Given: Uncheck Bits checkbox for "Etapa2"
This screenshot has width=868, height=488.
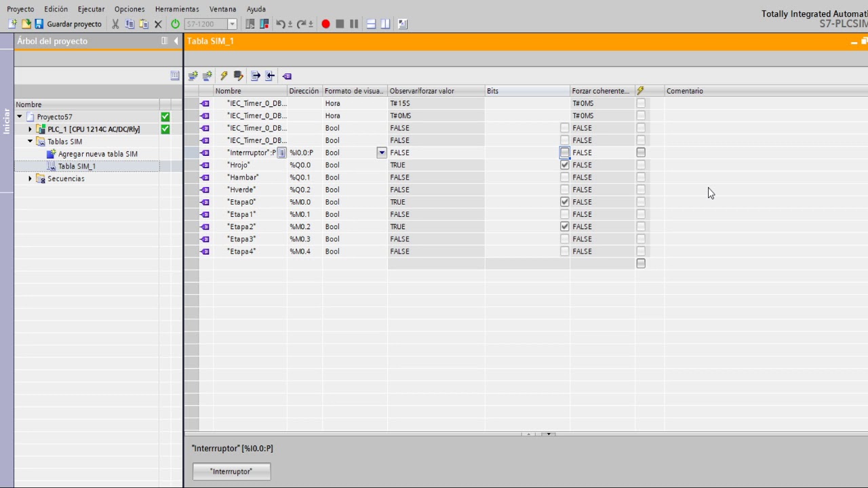Looking at the screenshot, I should point(565,226).
